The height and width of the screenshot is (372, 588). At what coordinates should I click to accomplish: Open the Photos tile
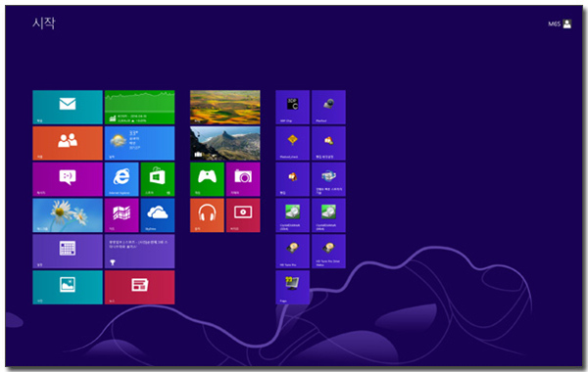tap(68, 287)
